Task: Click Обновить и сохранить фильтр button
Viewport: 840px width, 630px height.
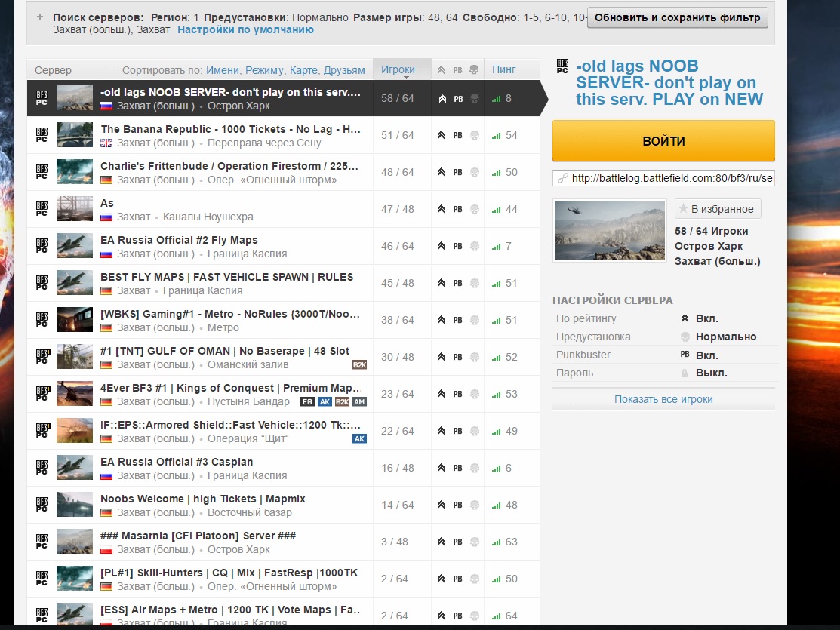Action: 677,17
